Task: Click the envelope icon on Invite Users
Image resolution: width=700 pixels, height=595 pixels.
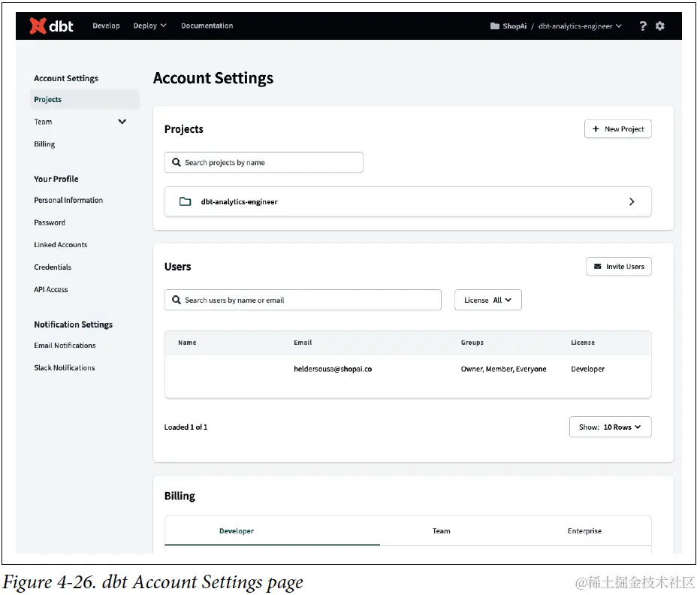Action: point(598,267)
